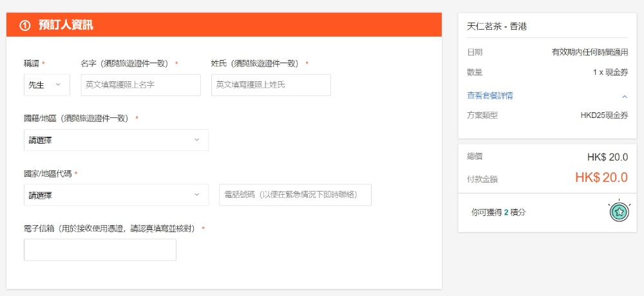The height and width of the screenshot is (296, 644).
Task: Focus the 姓氏 passport surname field
Action: 270,84
